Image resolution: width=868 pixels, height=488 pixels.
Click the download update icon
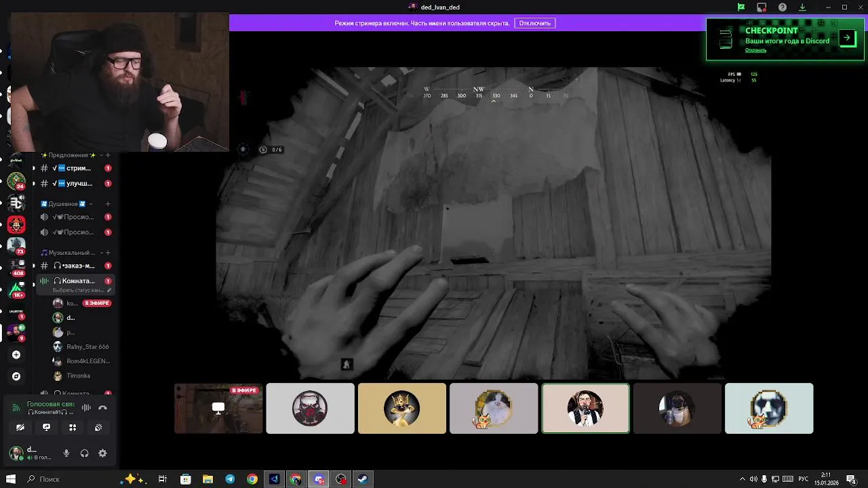click(x=802, y=7)
